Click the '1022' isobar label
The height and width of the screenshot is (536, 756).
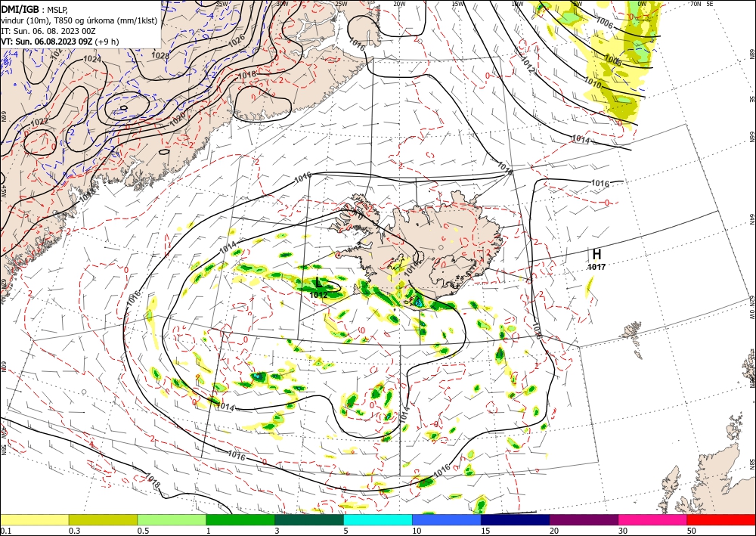pyautogui.click(x=39, y=122)
